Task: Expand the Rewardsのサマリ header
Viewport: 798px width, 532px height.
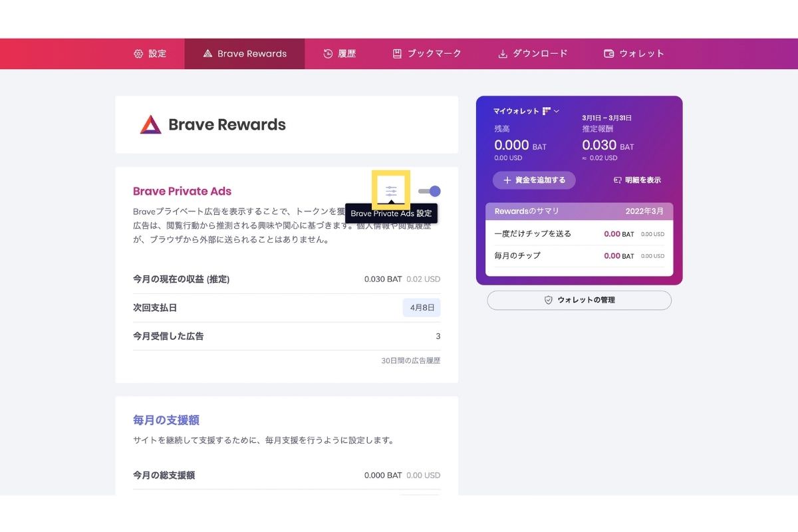Action: [579, 211]
